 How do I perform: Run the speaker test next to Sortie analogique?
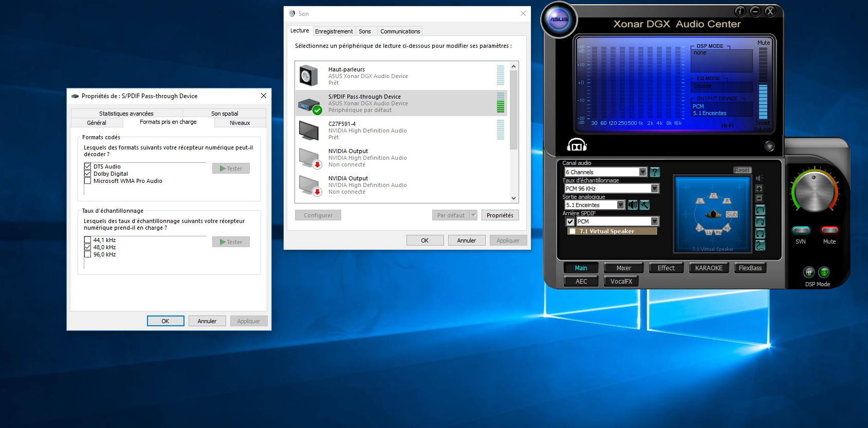pos(633,205)
